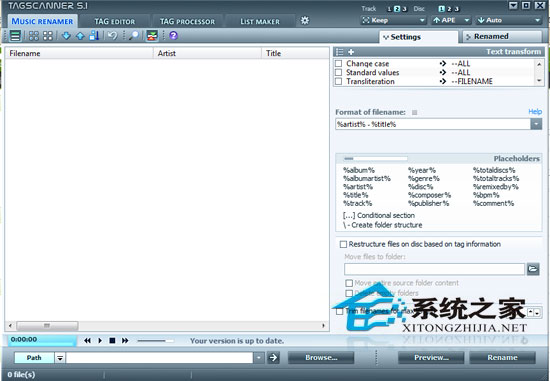This screenshot has height=381, width=550.
Task: Open the Help link for filename format
Action: tap(535, 112)
